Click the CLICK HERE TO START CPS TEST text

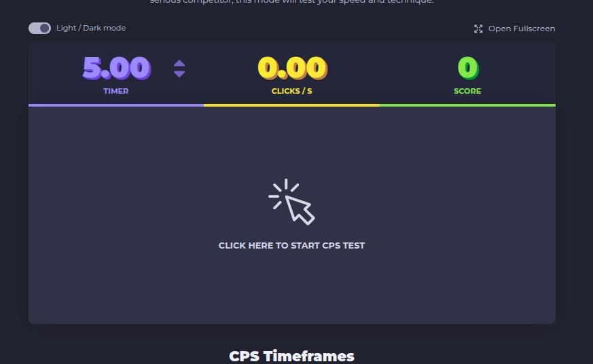[291, 246]
